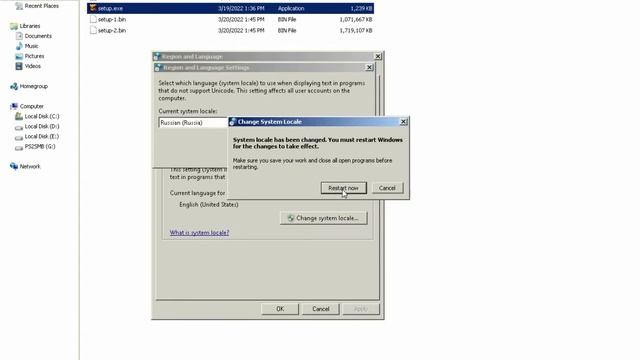
Task: Open Local Disk (D:)
Action: 42,127
